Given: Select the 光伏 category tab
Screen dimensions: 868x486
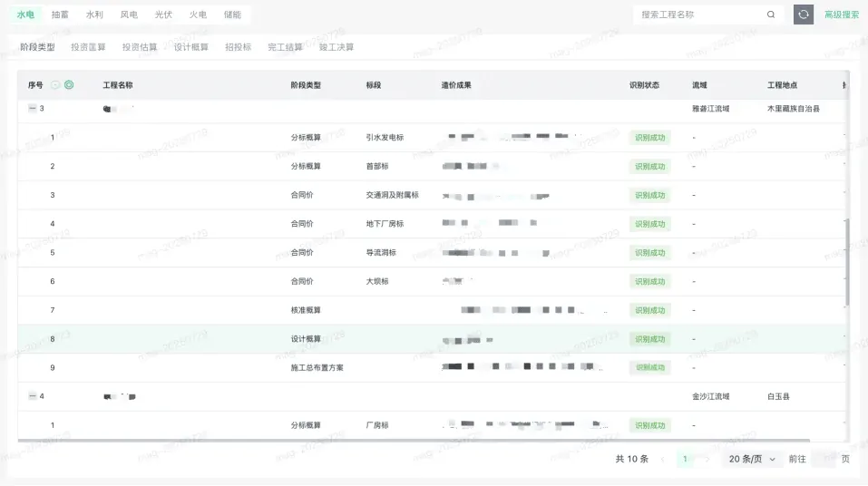Looking at the screenshot, I should coord(163,15).
